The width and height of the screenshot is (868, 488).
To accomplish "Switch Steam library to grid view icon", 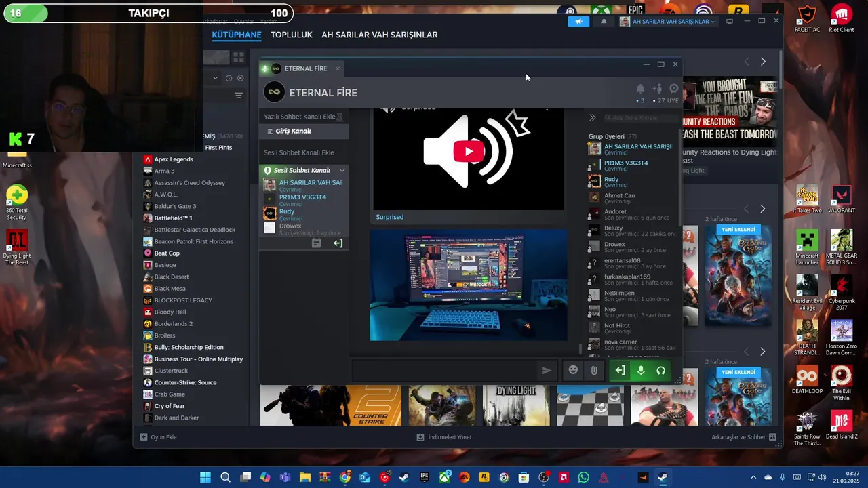I will pos(239,58).
